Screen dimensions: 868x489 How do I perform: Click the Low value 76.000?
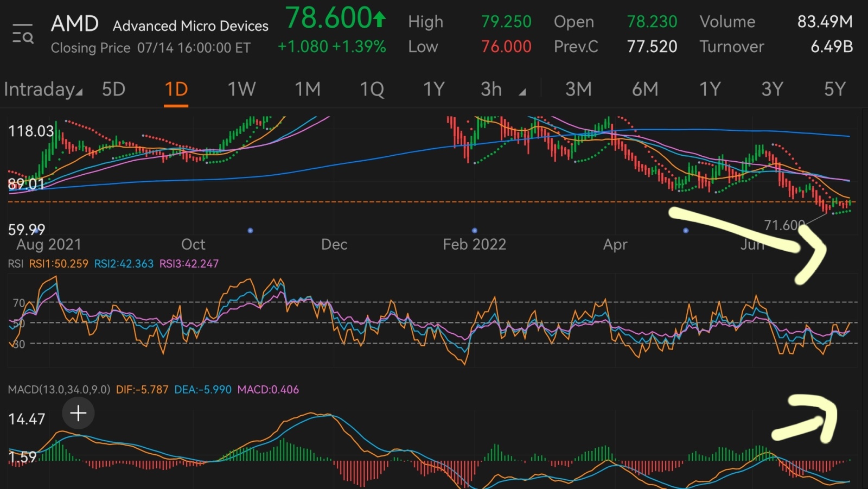[506, 47]
